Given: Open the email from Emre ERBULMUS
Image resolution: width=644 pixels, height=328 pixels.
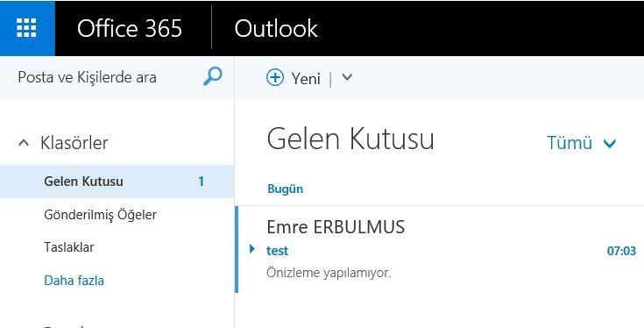Looking at the screenshot, I should [x=440, y=249].
